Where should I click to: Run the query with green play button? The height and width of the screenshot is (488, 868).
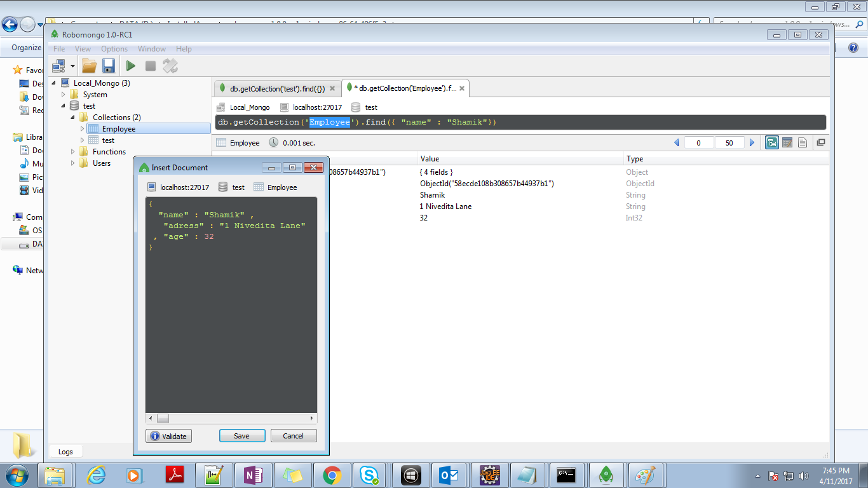click(130, 65)
